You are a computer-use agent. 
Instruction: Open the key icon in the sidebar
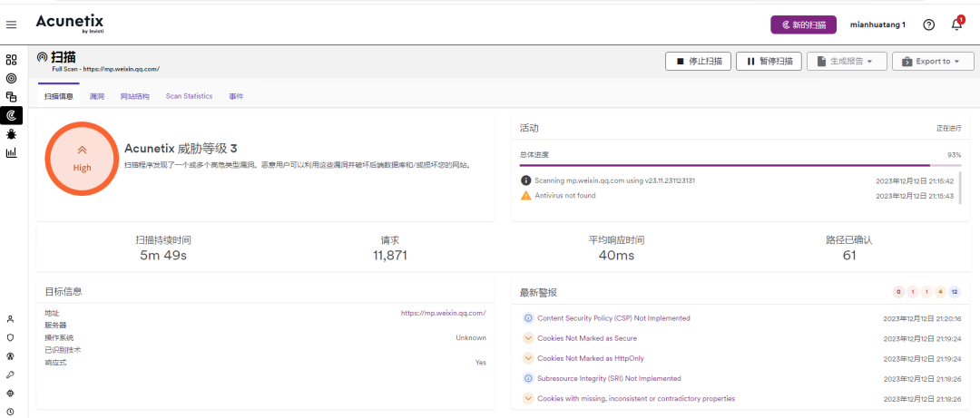click(10, 374)
